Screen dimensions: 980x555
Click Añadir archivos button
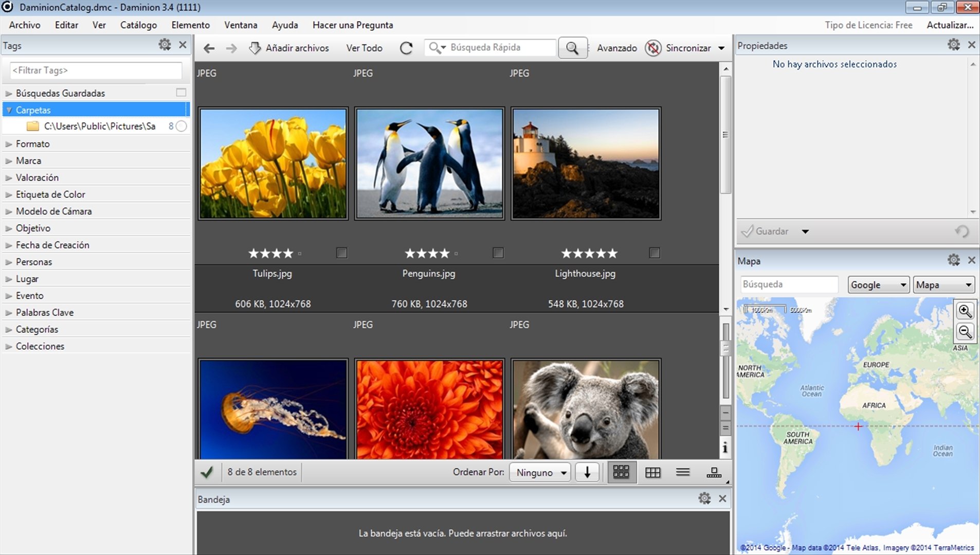coord(289,48)
